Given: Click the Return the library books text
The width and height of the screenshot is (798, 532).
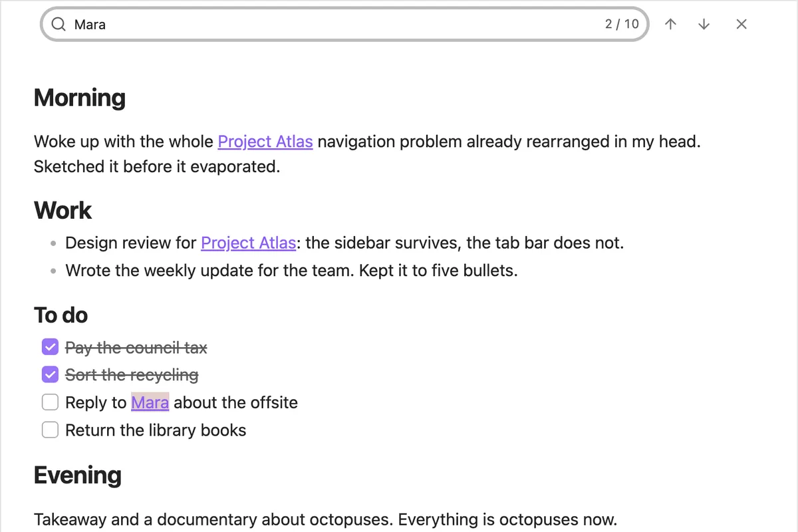Looking at the screenshot, I should (156, 430).
